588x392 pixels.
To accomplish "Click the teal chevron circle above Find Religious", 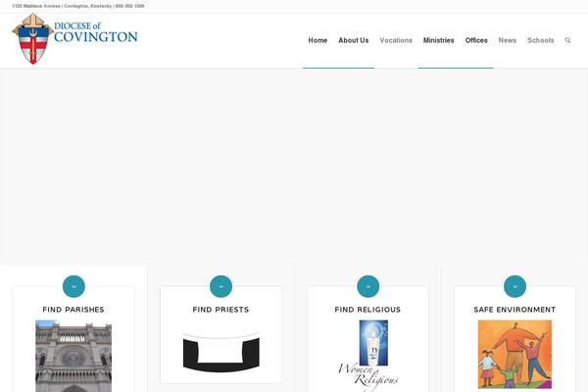I will (x=367, y=286).
